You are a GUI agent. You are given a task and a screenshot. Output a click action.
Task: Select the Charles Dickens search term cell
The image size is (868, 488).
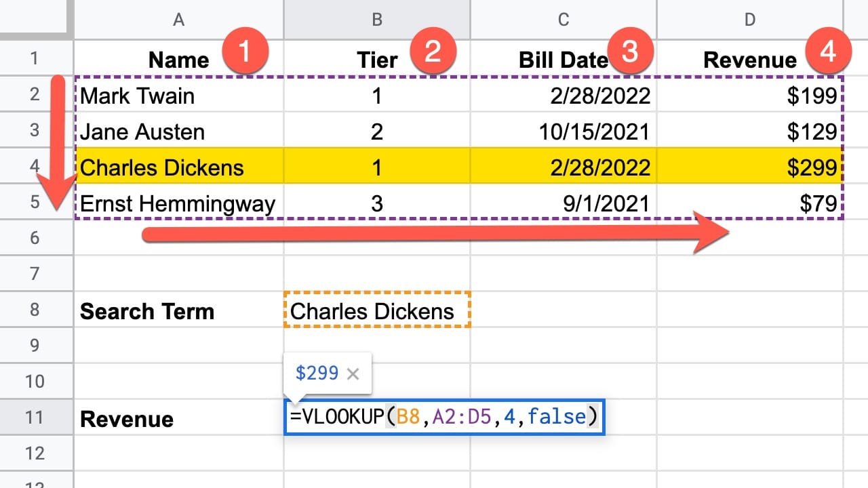(x=376, y=310)
